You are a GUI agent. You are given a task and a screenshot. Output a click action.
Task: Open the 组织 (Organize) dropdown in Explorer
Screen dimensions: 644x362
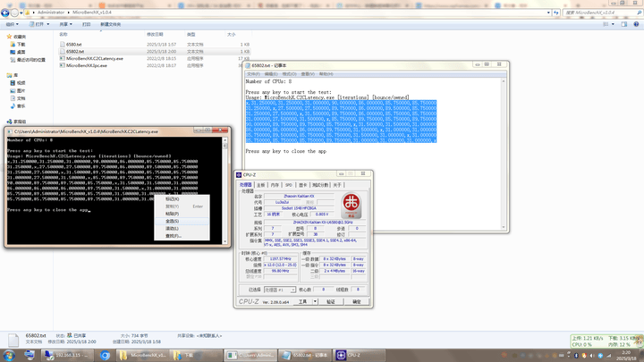tap(12, 24)
